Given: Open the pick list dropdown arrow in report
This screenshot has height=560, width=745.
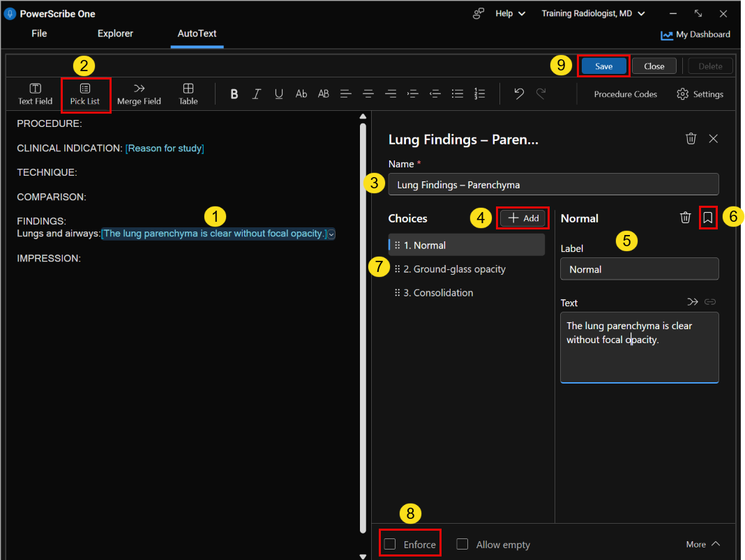Looking at the screenshot, I should pyautogui.click(x=331, y=234).
